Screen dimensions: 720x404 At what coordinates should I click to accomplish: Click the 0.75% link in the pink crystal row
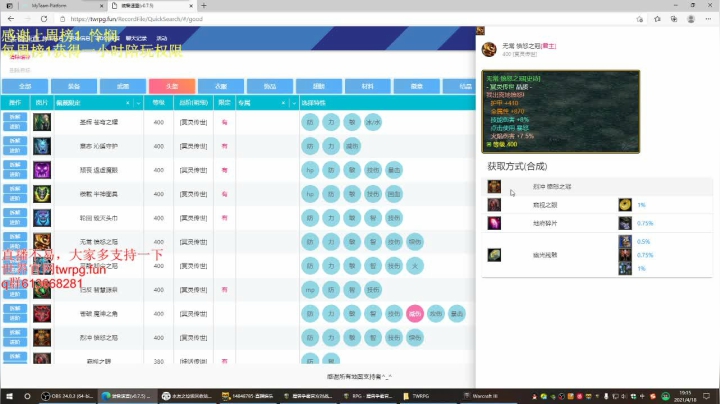(x=645, y=223)
